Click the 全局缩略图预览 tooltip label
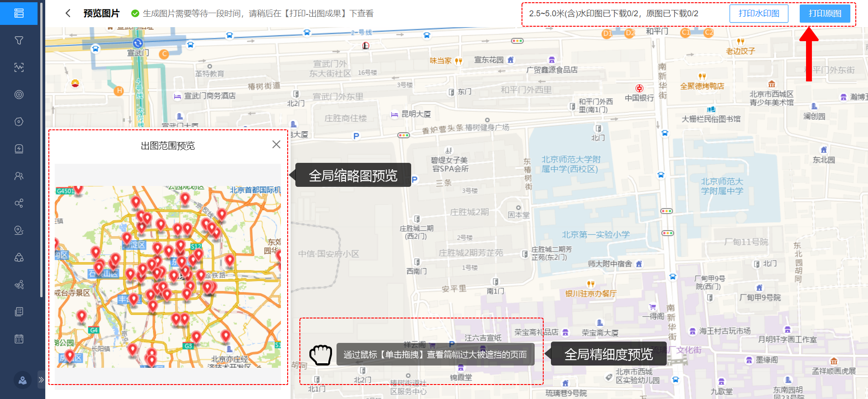868x399 pixels. tap(353, 175)
